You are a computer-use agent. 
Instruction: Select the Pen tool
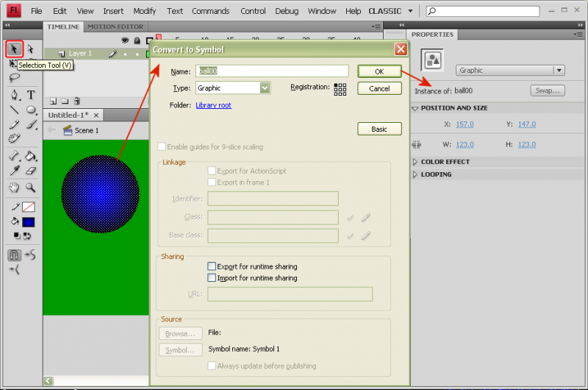pyautogui.click(x=14, y=95)
